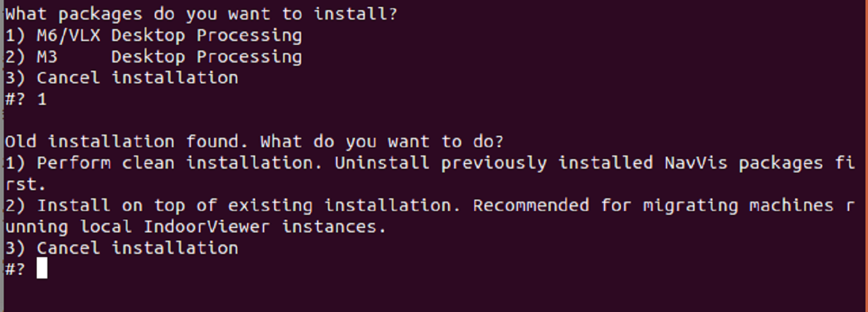Image resolution: width=868 pixels, height=312 pixels.
Task: Click the "Old installation found" message line
Action: pyautogui.click(x=255, y=141)
